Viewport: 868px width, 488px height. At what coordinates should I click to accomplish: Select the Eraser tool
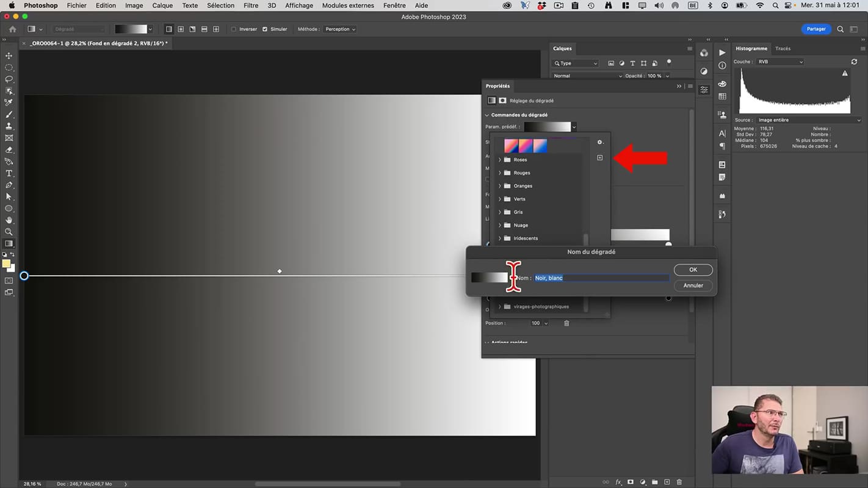(9, 149)
